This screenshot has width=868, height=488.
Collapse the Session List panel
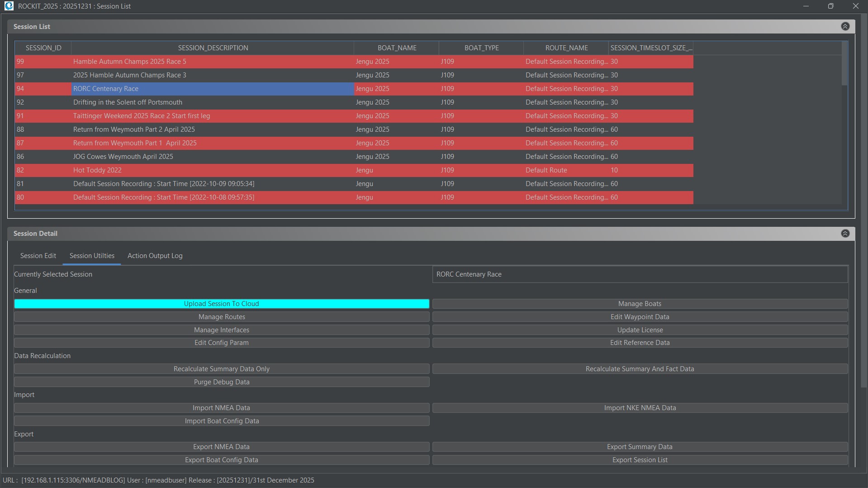click(x=845, y=26)
